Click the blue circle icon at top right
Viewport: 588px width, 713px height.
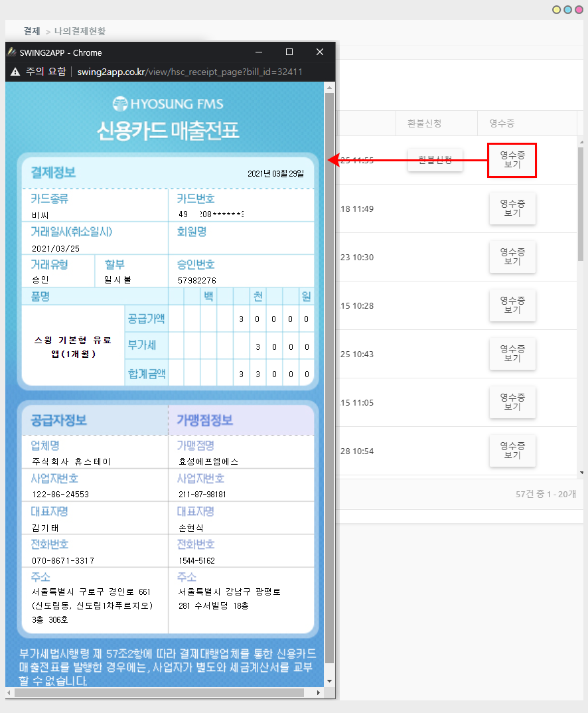(567, 9)
